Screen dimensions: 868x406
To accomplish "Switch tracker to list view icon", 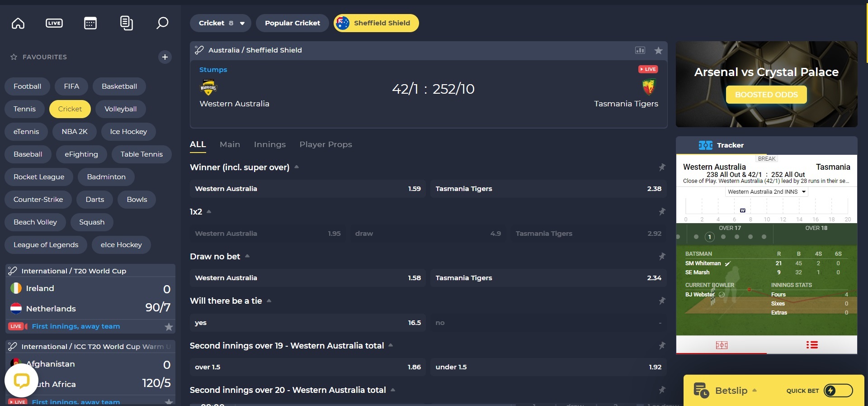I will [x=812, y=345].
